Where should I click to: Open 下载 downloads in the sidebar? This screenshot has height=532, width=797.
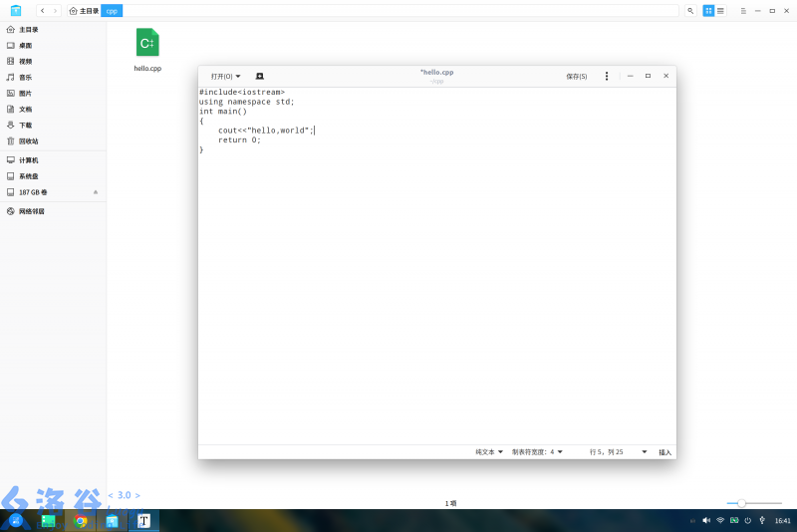coord(25,125)
